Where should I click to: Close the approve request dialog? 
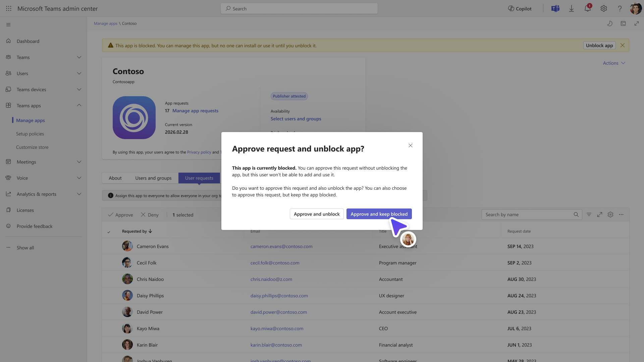click(x=411, y=145)
